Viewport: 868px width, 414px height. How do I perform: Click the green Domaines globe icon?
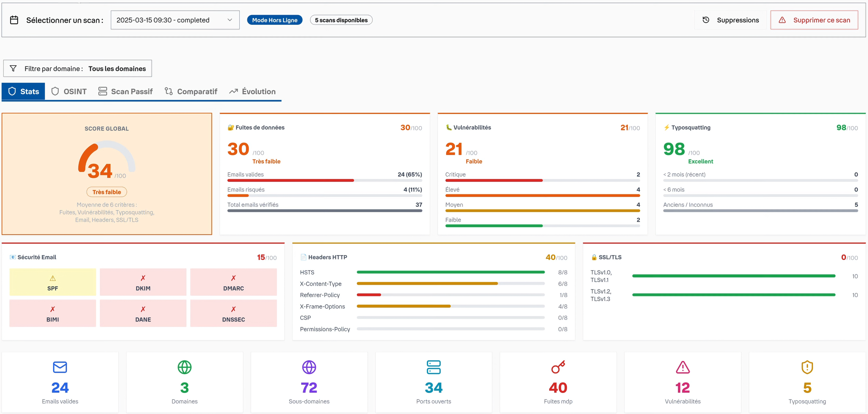click(184, 367)
